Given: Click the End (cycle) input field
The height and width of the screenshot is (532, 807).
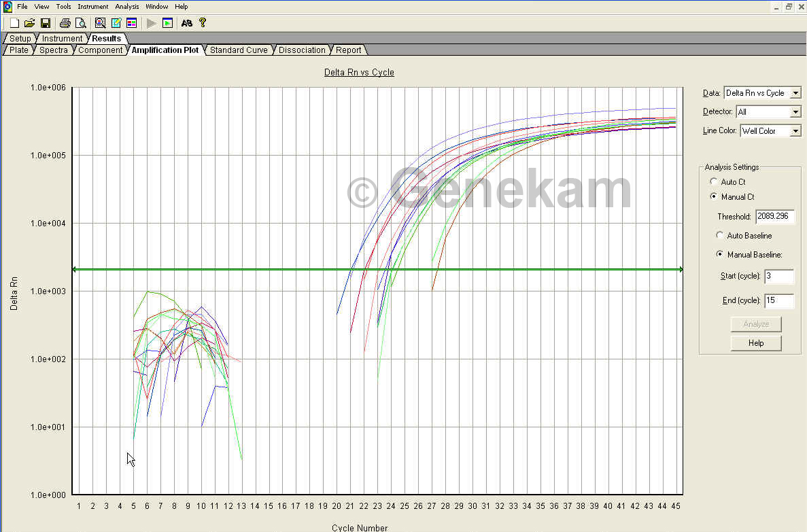Looking at the screenshot, I should click(779, 300).
